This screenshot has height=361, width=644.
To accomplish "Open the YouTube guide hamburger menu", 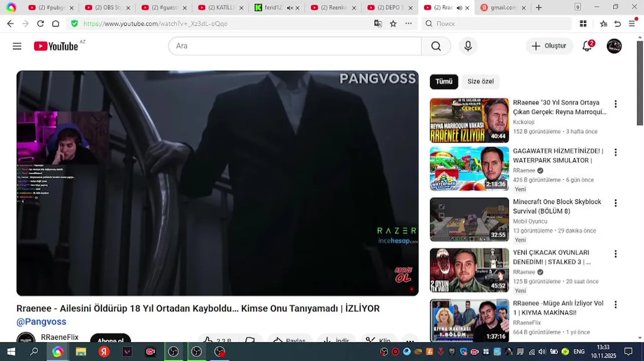I will click(17, 46).
